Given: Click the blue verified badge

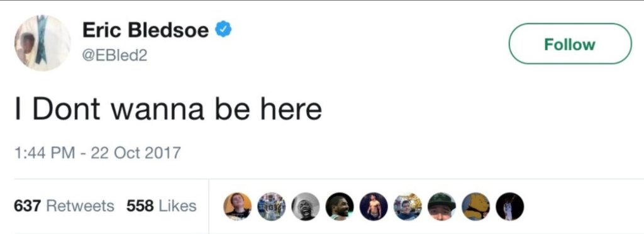Looking at the screenshot, I should (x=224, y=30).
